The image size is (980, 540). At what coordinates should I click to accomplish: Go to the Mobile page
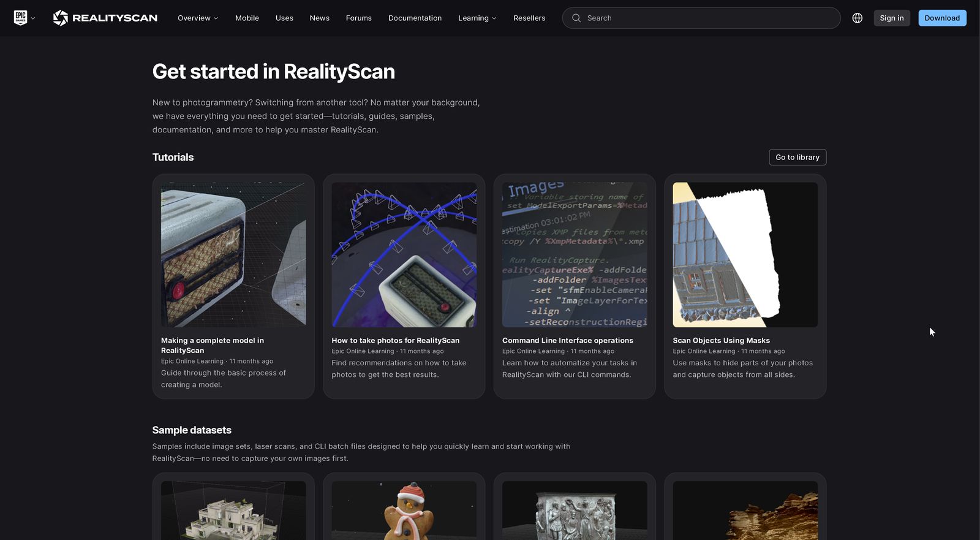pos(247,18)
